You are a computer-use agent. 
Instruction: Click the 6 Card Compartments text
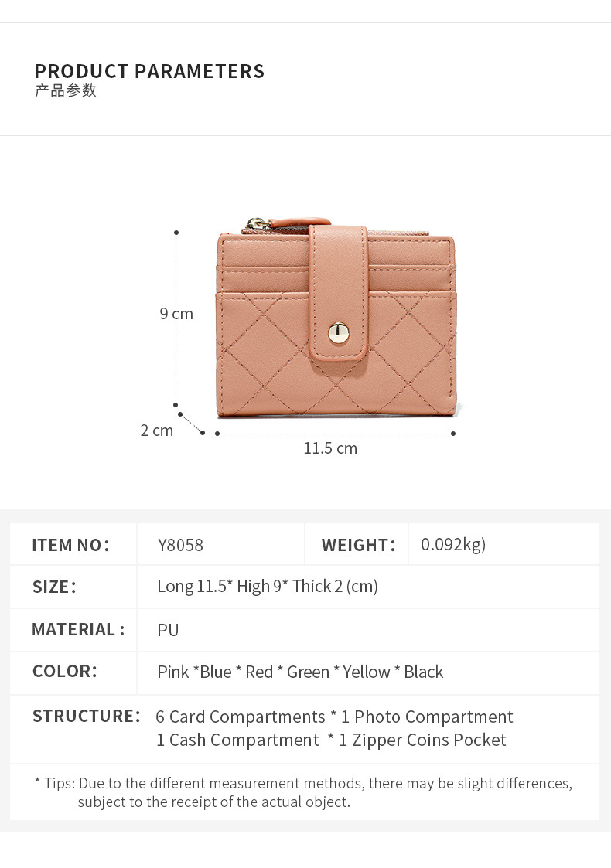[241, 717]
